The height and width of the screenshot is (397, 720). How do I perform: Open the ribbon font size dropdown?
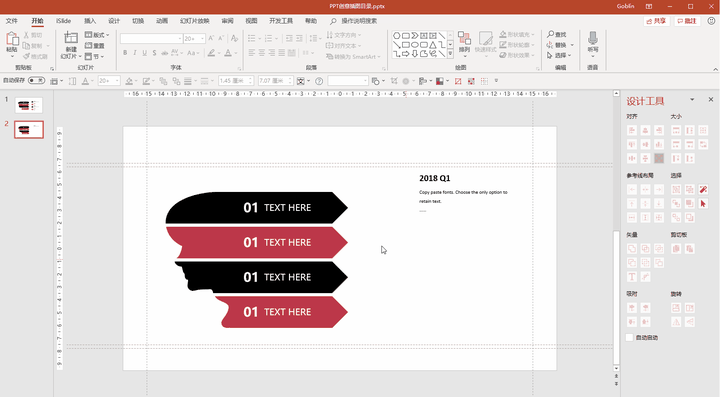(202, 39)
